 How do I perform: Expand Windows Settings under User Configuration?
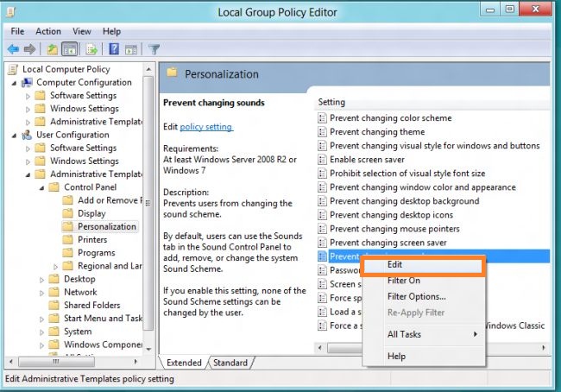click(x=28, y=161)
